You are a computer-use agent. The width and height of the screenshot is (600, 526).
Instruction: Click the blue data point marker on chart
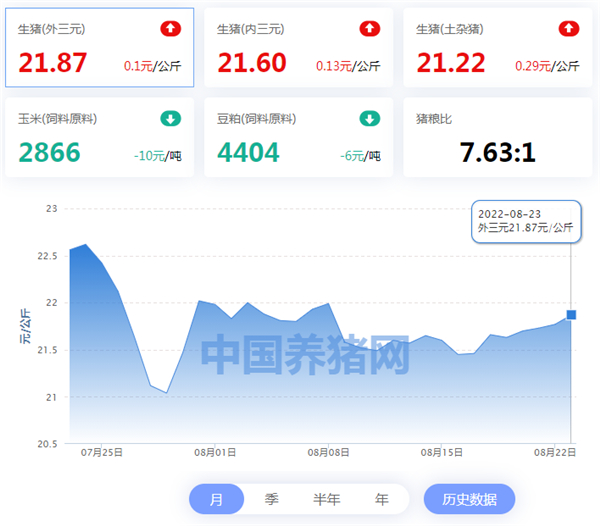pos(571,315)
